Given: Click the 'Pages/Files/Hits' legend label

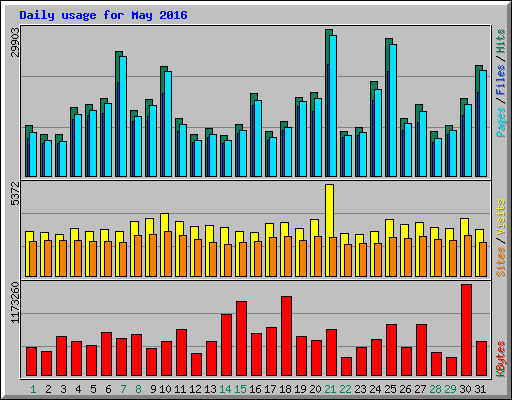Looking at the screenshot, I should click(500, 83).
